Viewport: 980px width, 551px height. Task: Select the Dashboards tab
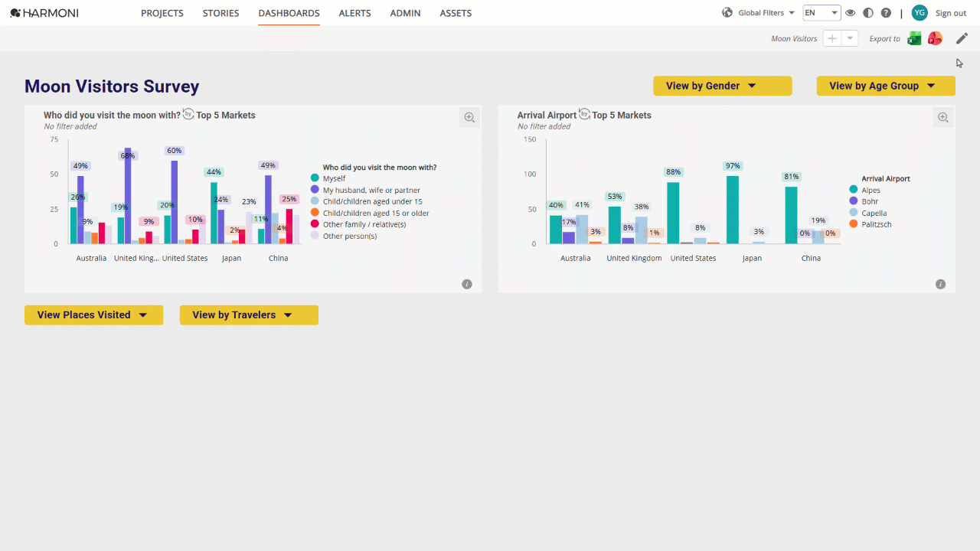click(289, 13)
